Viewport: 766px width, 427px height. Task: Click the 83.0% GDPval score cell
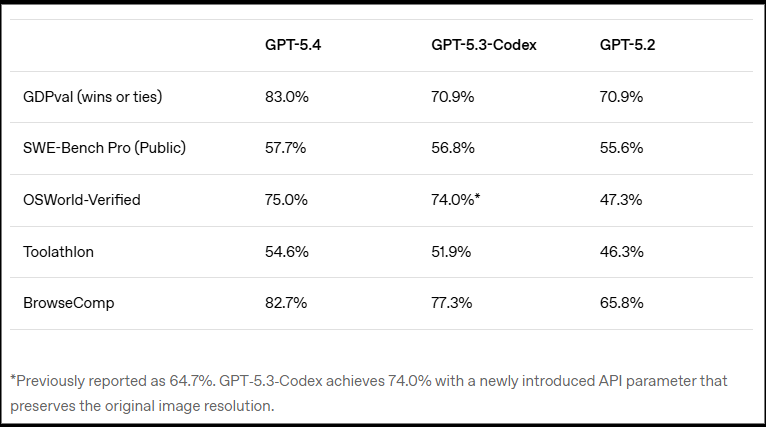(x=285, y=97)
